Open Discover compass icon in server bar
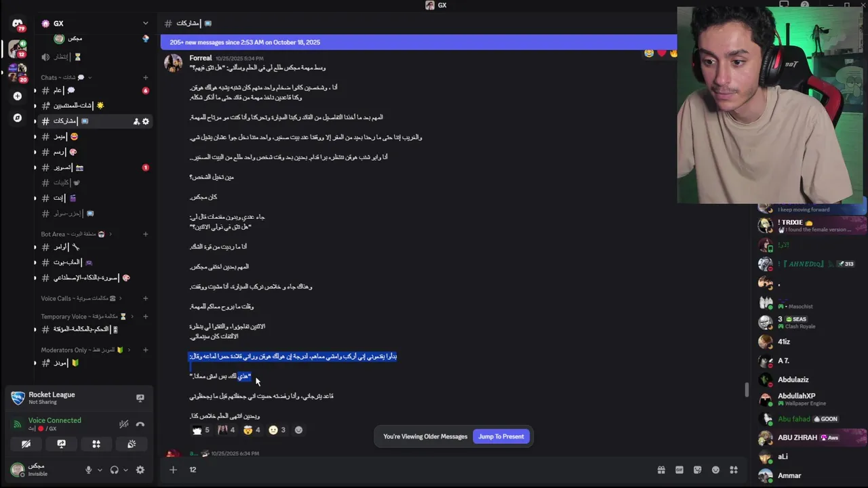 (x=18, y=117)
